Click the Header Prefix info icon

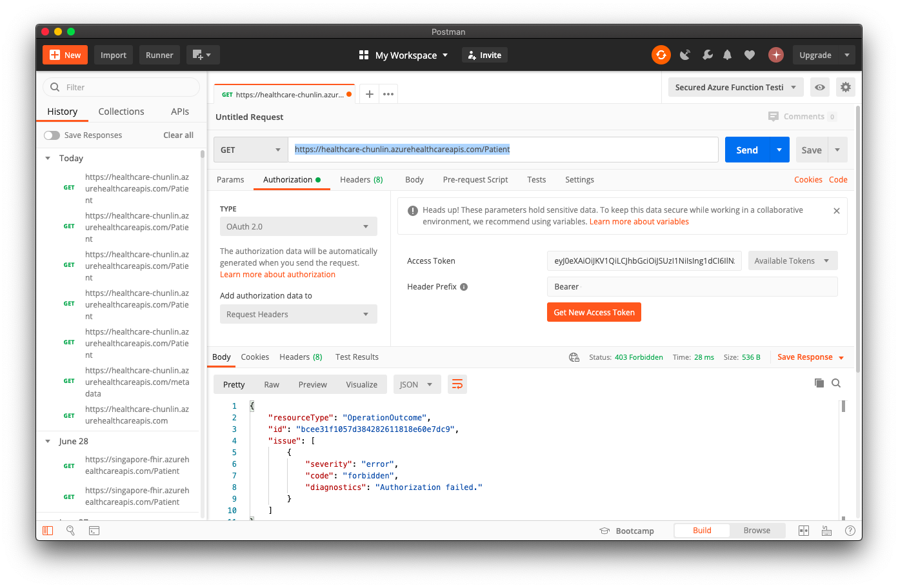pos(464,287)
